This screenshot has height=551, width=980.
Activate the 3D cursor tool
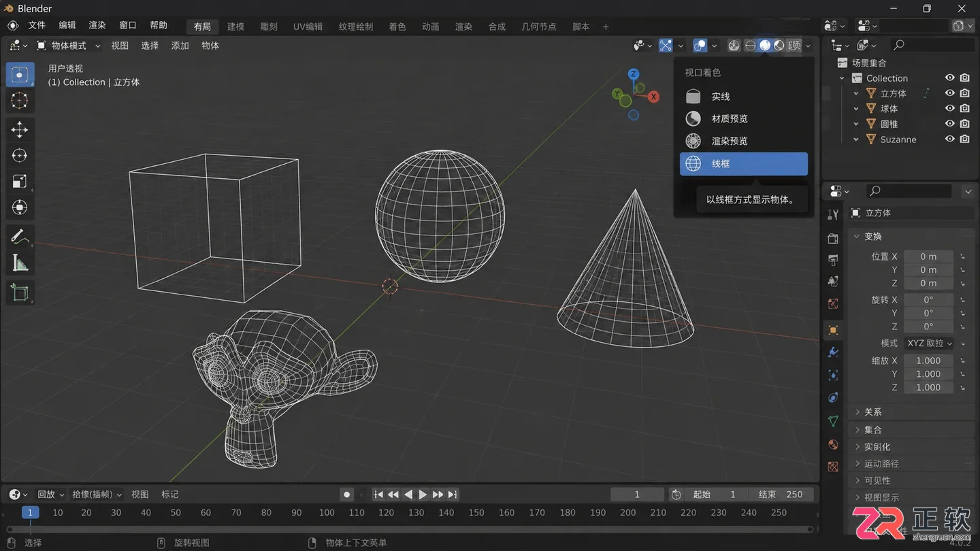20,101
